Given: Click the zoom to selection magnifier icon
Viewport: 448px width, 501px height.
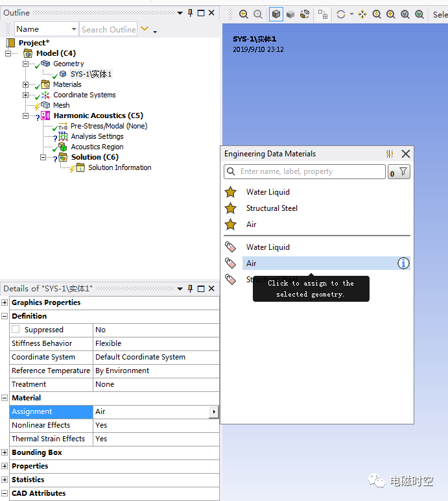Looking at the screenshot, I should click(x=419, y=14).
